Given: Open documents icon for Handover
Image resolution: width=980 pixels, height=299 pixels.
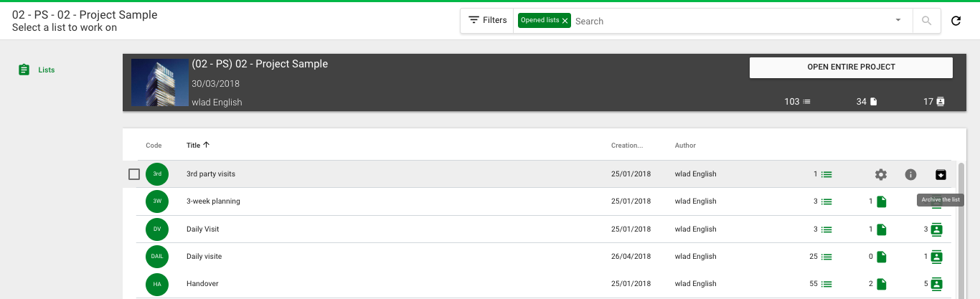Looking at the screenshot, I should 881,284.
